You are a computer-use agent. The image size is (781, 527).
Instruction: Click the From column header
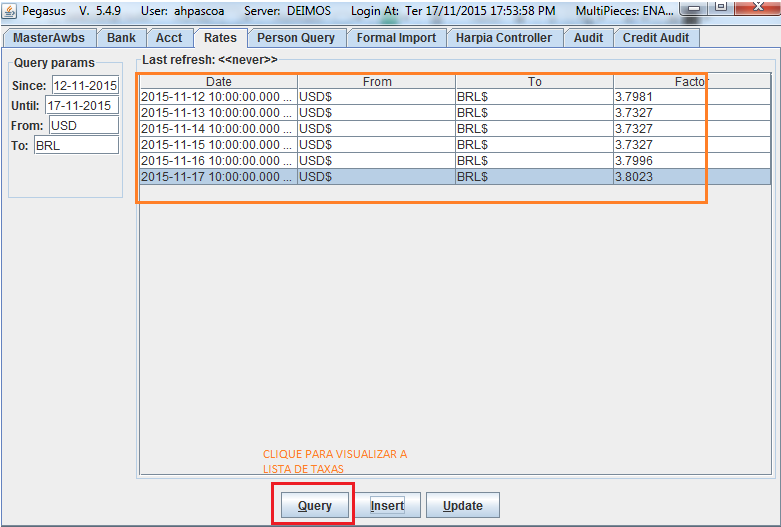point(377,82)
